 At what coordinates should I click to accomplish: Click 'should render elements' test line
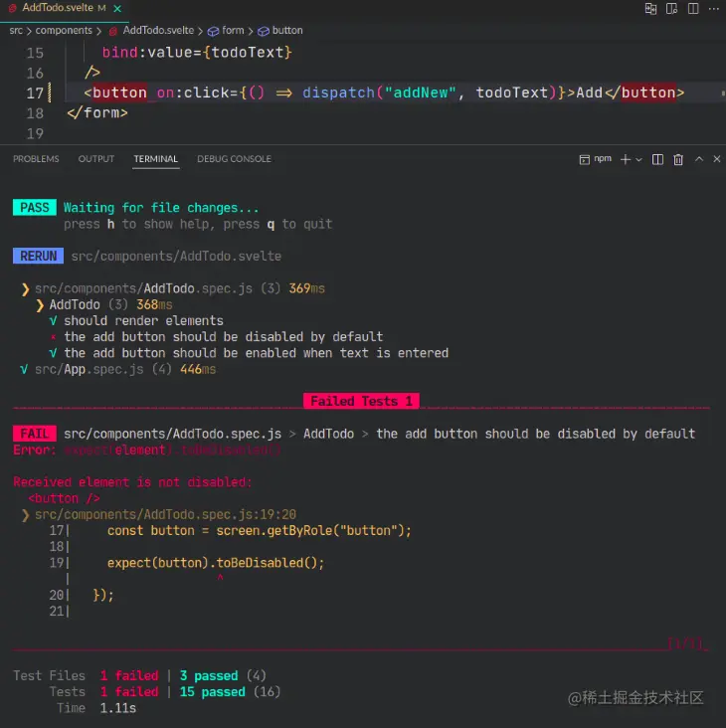pos(143,321)
